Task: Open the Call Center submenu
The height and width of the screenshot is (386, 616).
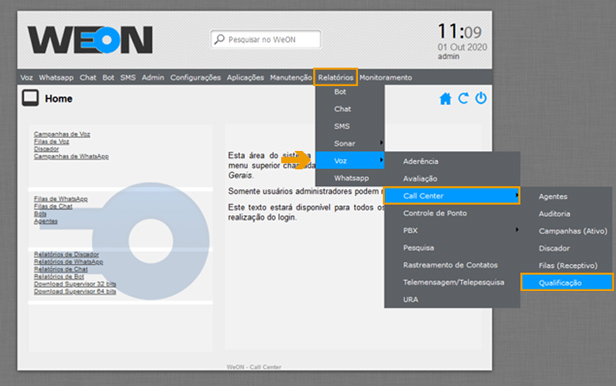Action: (x=452, y=196)
